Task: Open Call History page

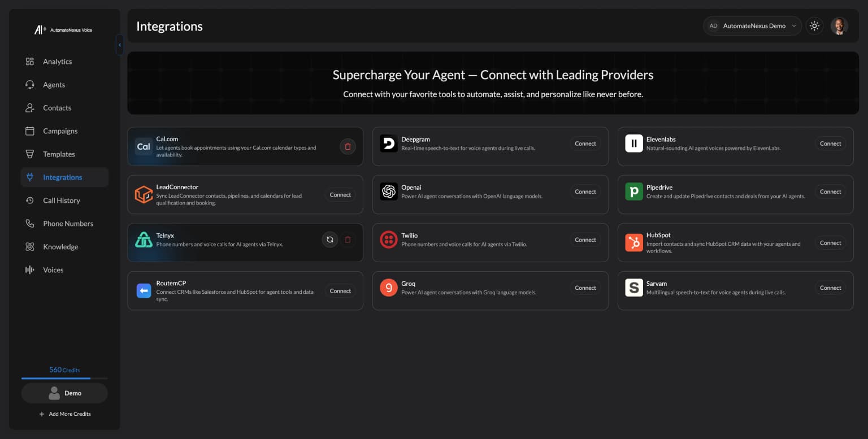Action: (x=64, y=201)
